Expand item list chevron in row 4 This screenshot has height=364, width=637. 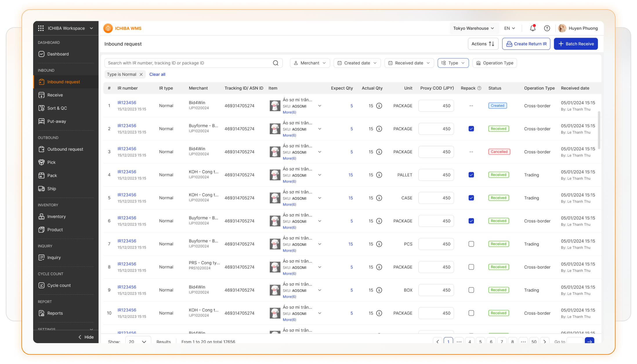click(320, 175)
